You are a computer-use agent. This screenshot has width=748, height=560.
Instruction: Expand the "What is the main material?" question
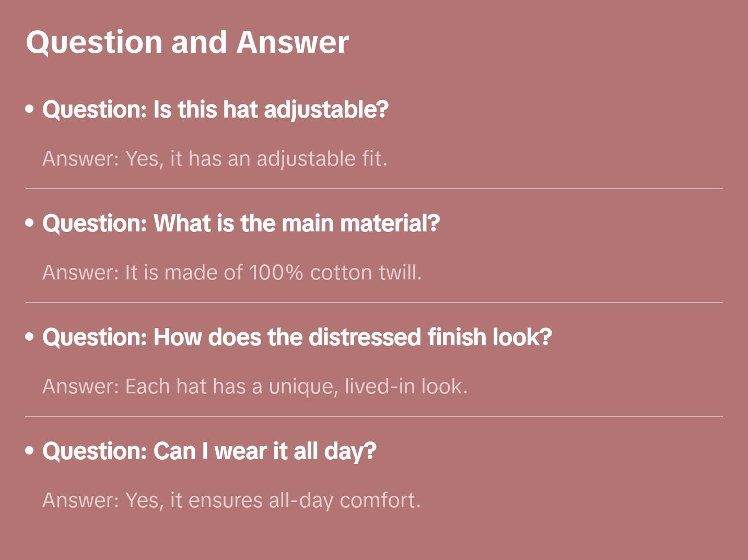241,224
